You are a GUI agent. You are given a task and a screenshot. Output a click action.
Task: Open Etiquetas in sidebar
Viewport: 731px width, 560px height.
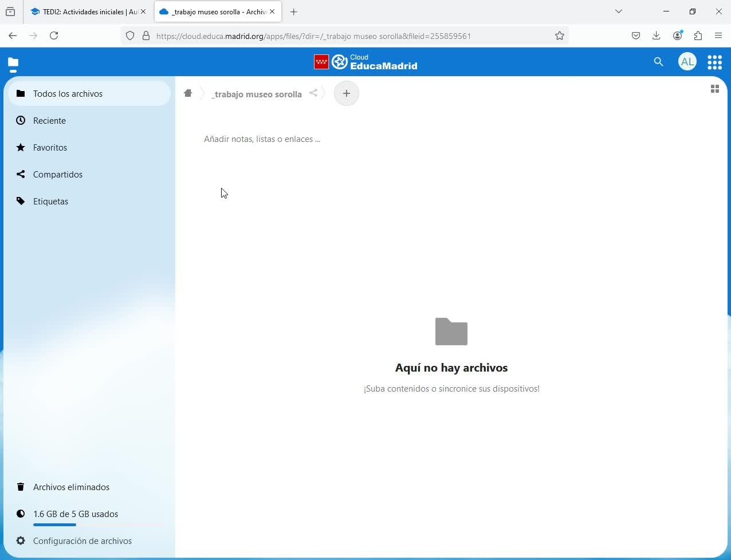[x=89, y=201]
